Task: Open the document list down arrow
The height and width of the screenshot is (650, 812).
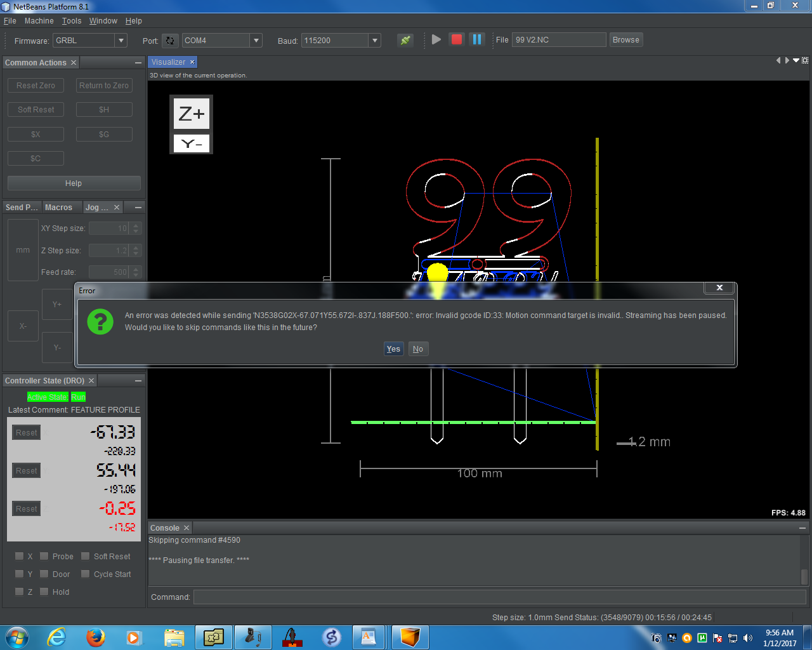Action: (796, 61)
